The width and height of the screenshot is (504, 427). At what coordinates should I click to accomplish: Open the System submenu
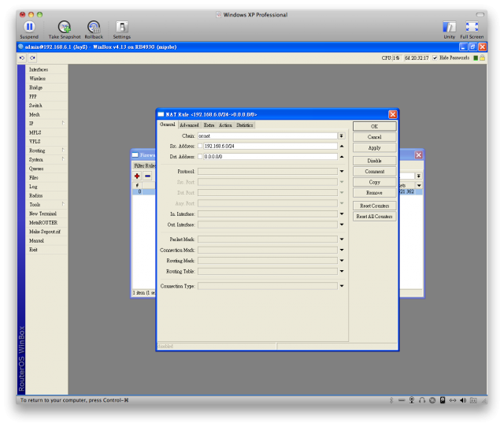point(46,159)
